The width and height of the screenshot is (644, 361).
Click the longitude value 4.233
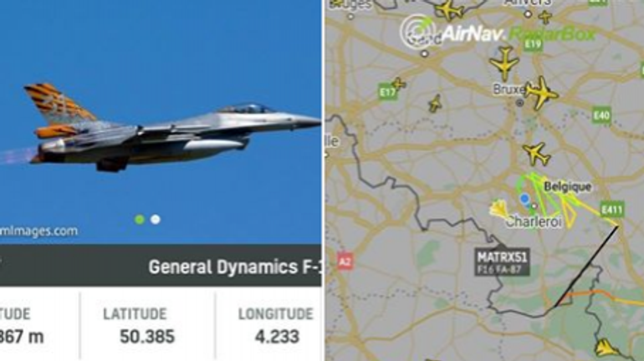point(277,337)
